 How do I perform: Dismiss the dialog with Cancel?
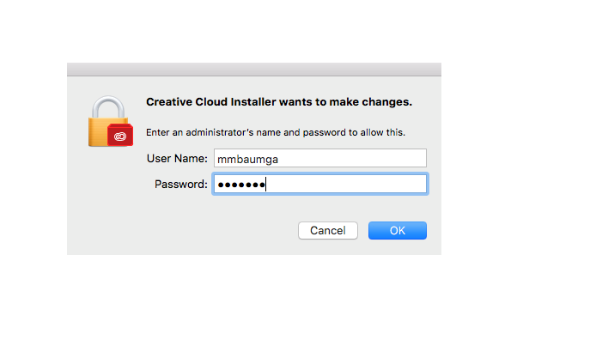[328, 231]
